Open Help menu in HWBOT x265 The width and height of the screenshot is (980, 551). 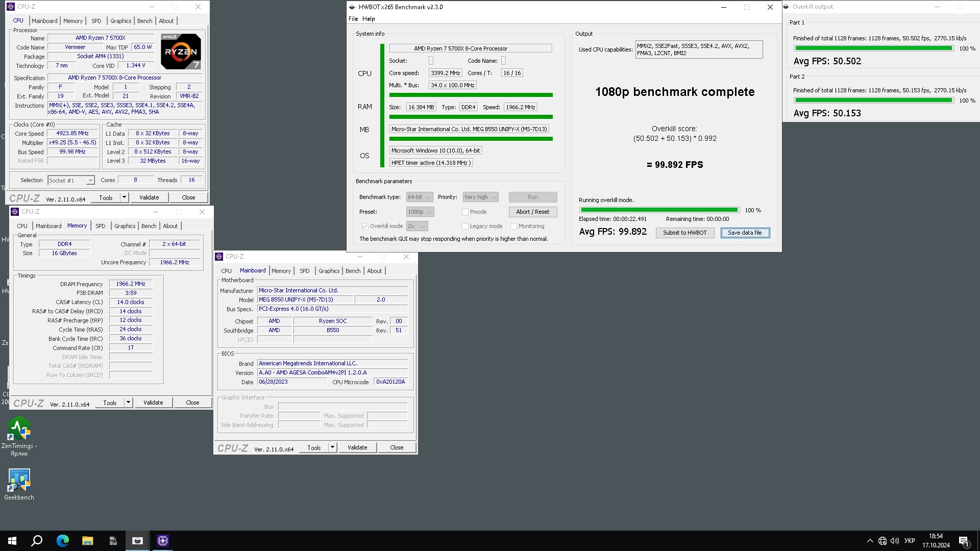369,19
